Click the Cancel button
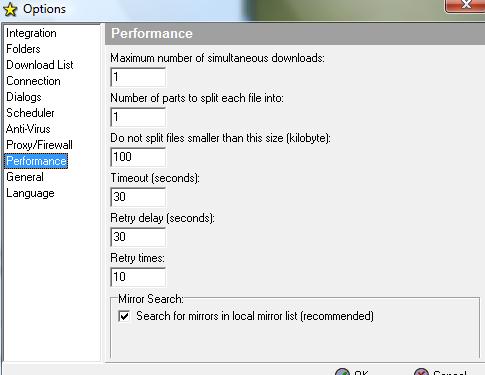Image resolution: width=485 pixels, height=375 pixels. click(x=440, y=372)
